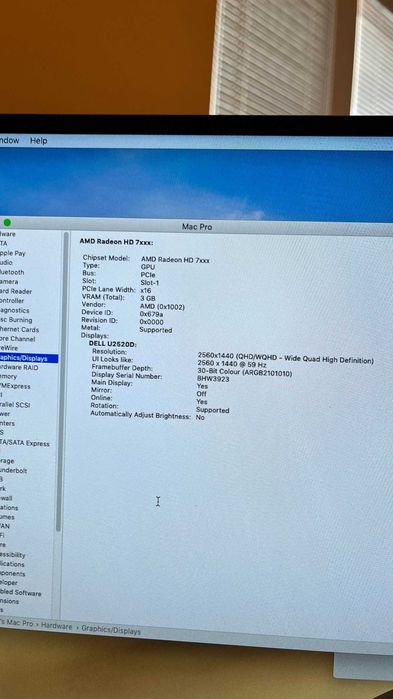Click the Type value 'GPU'
Image resolution: width=393 pixels, height=699 pixels.
point(148,267)
